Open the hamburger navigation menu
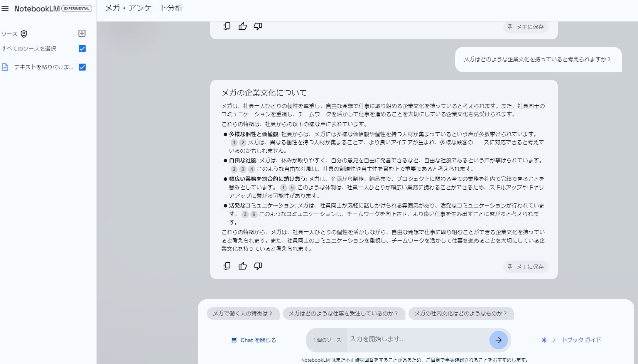The image size is (638, 364). coord(5,8)
